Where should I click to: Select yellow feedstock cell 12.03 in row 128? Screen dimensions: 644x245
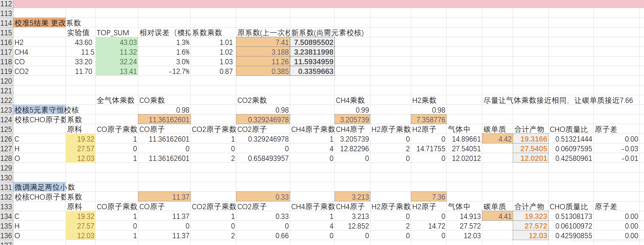[80, 158]
